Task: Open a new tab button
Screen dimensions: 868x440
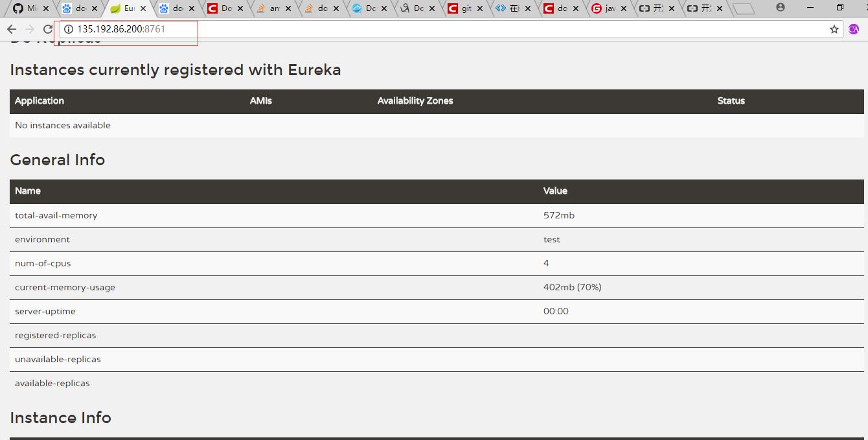Action: click(x=744, y=8)
